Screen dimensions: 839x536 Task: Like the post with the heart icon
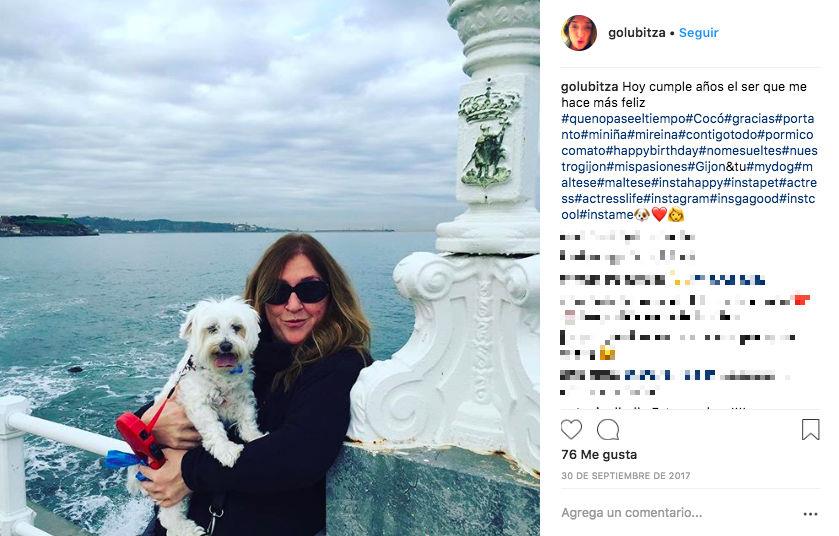(x=571, y=430)
